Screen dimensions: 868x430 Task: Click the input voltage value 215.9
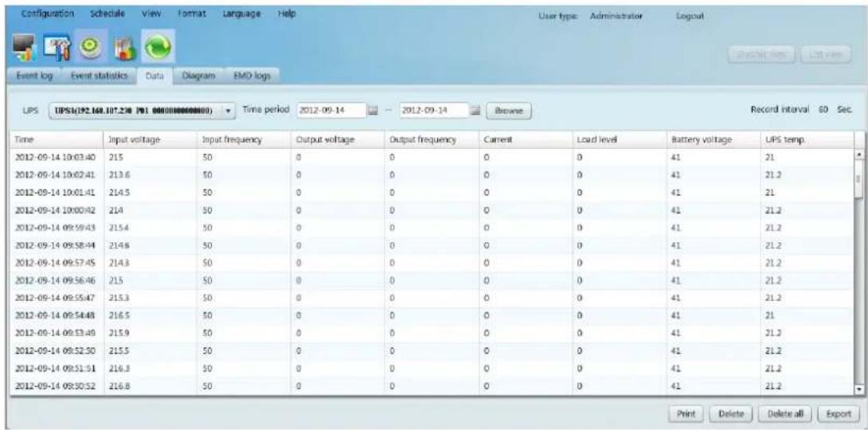[119, 334]
